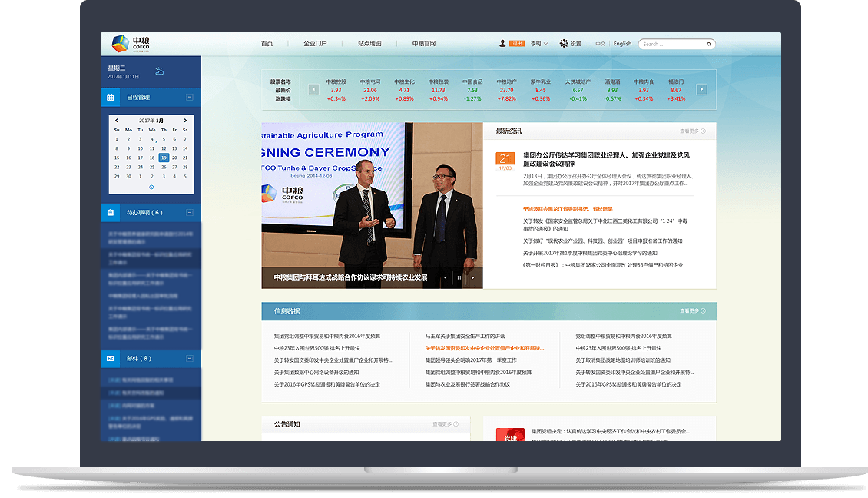Open the 邮件 envelope icon in sidebar
Screen dimensions: 868x498
point(110,358)
